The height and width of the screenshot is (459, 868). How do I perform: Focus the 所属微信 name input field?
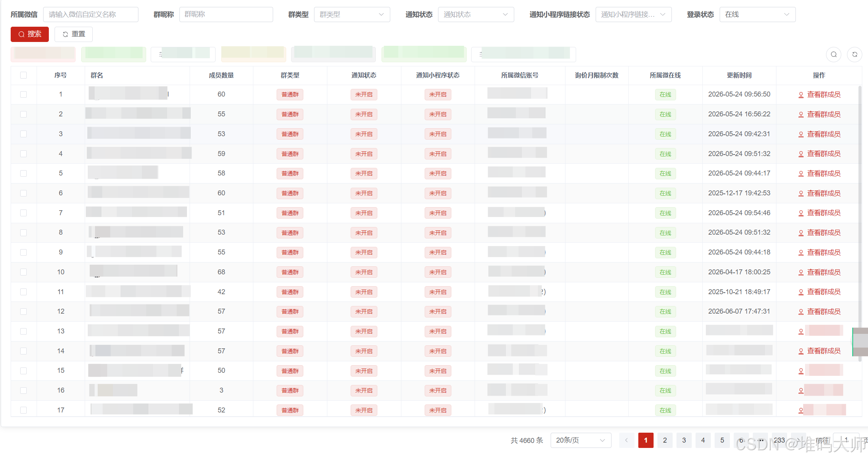pyautogui.click(x=91, y=14)
